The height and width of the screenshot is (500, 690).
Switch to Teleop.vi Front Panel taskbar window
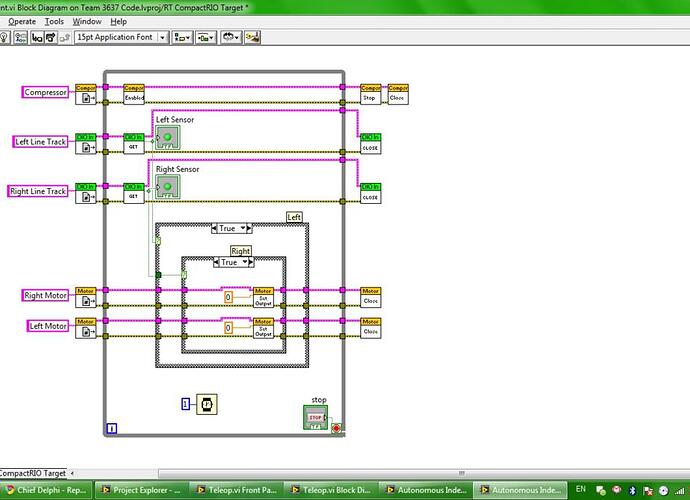click(236, 490)
